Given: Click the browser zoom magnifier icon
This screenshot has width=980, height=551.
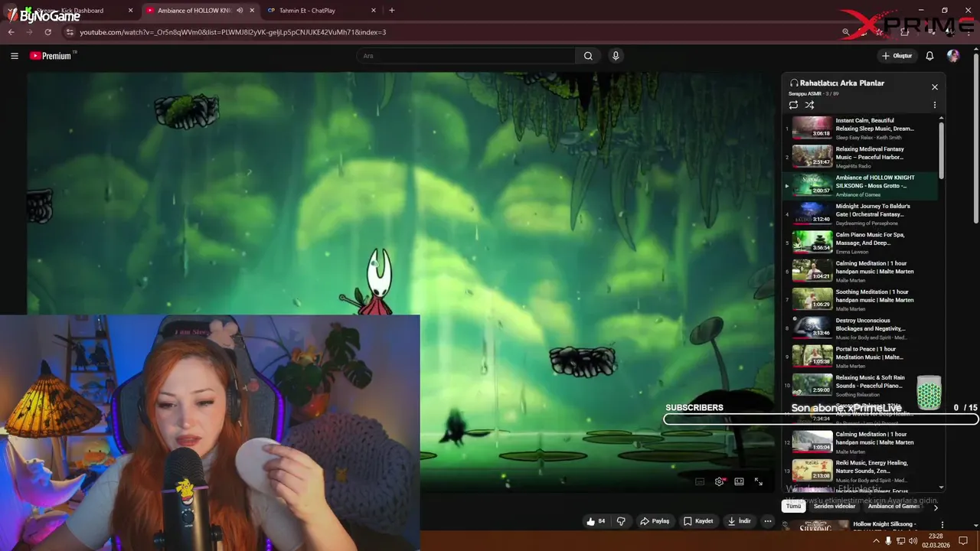Looking at the screenshot, I should [845, 32].
